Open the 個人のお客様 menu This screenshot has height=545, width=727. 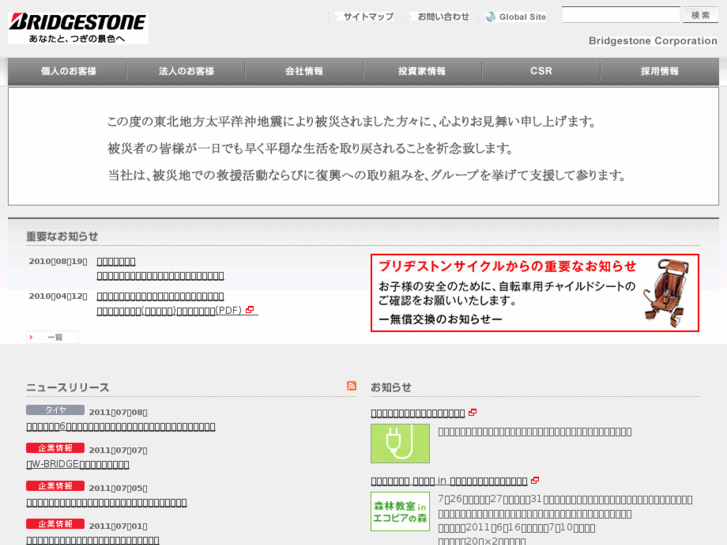point(68,71)
